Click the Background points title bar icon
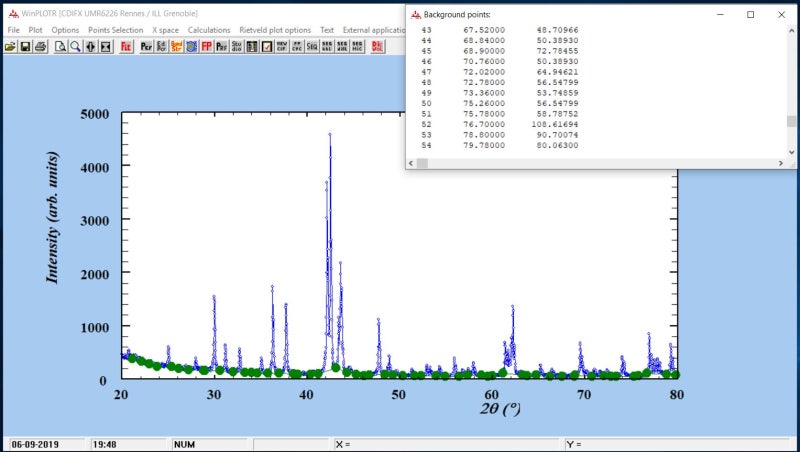Image resolution: width=800 pixels, height=452 pixels. pos(416,15)
